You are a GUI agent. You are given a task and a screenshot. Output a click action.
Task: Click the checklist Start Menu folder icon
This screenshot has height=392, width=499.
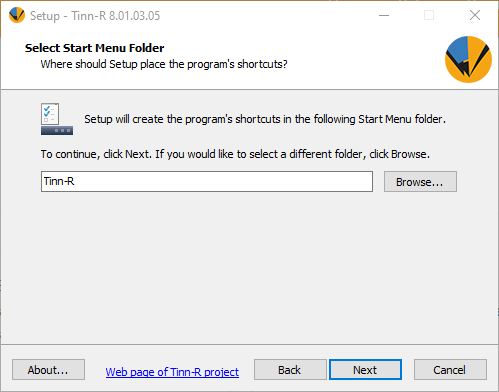pos(57,119)
